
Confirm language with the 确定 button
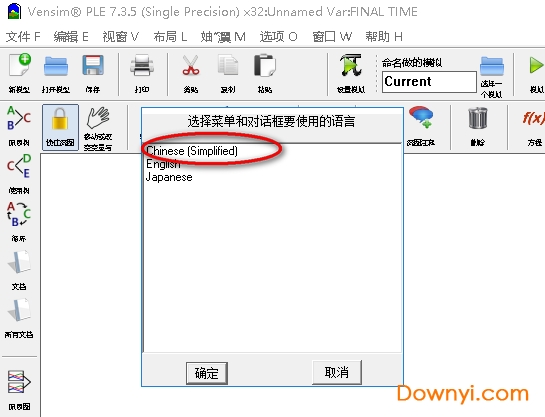coord(207,373)
